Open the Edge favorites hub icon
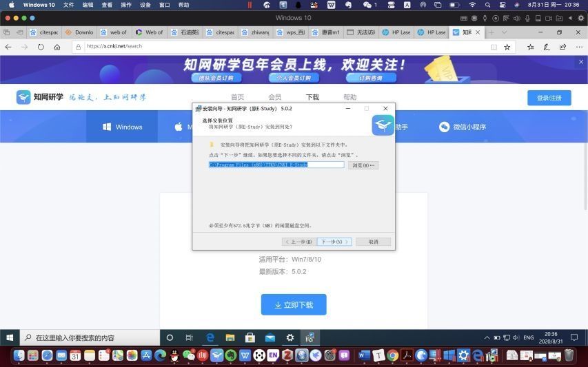The width and height of the screenshot is (588, 367). pyautogui.click(x=530, y=47)
